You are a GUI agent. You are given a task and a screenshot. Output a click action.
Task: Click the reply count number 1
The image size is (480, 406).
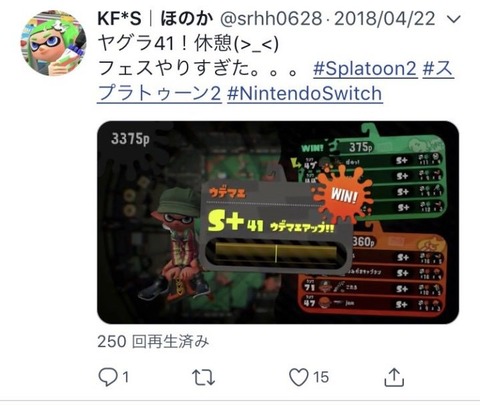(125, 377)
